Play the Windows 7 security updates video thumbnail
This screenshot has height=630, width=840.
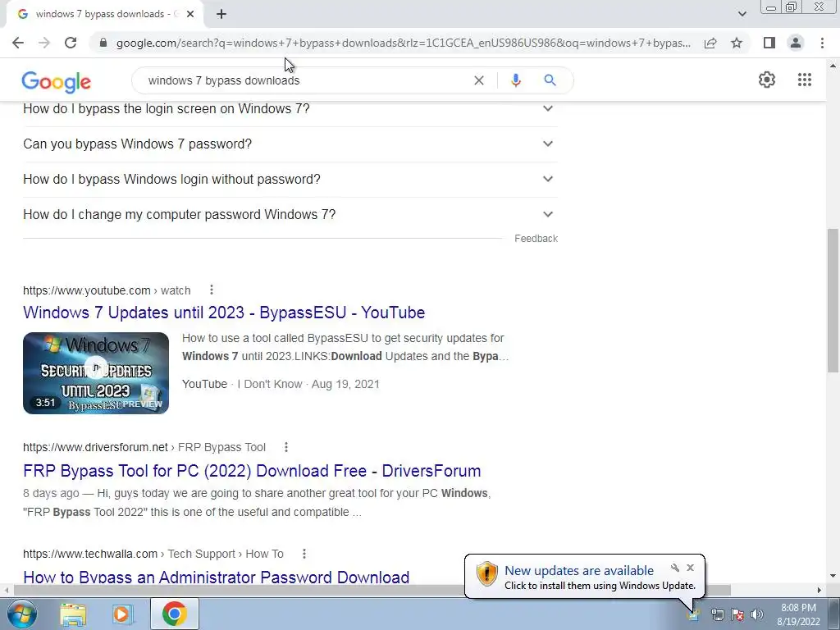pyautogui.click(x=96, y=373)
